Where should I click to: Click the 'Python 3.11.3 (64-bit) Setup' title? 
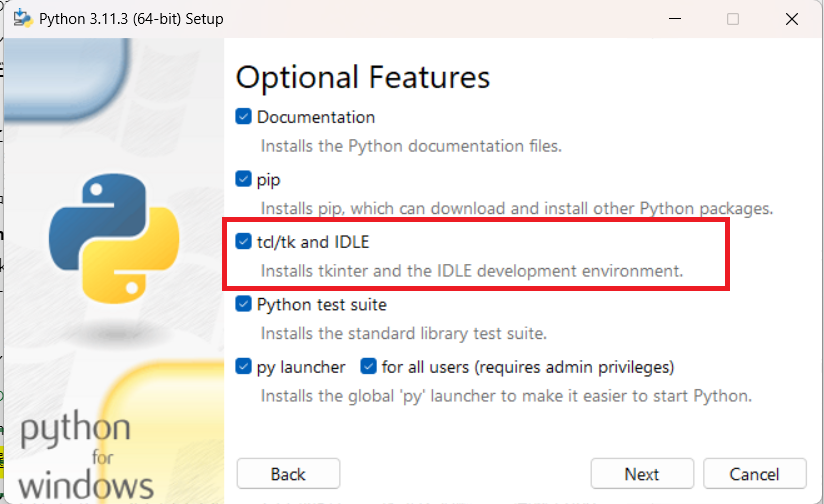(x=131, y=19)
